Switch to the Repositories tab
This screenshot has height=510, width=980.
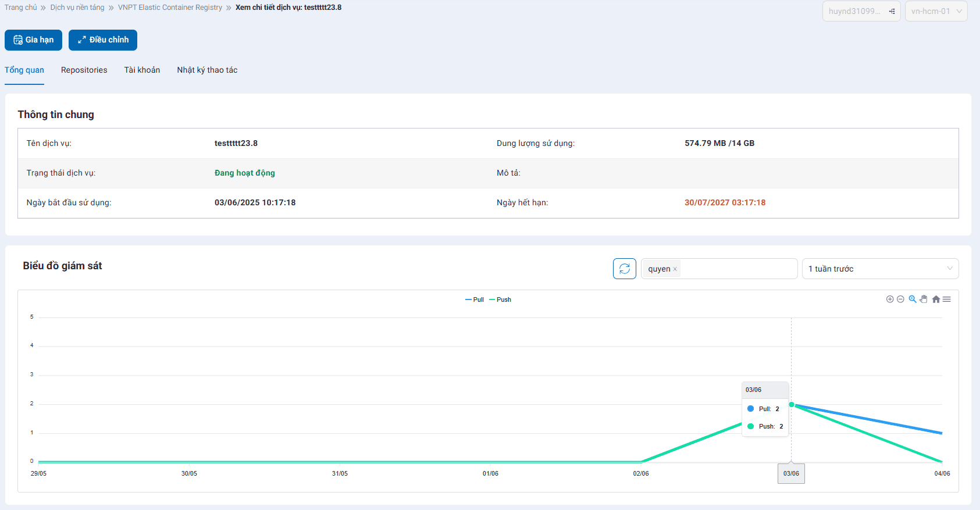(x=84, y=70)
